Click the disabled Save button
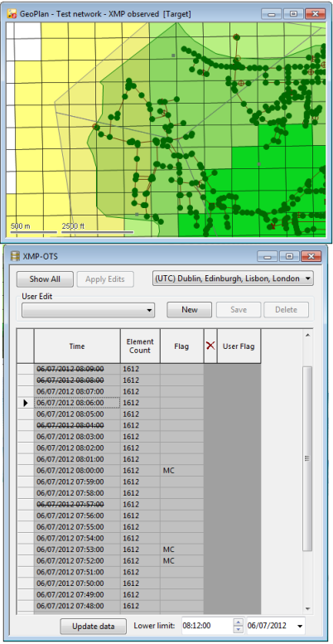The width and height of the screenshot is (333, 644). pyautogui.click(x=238, y=310)
